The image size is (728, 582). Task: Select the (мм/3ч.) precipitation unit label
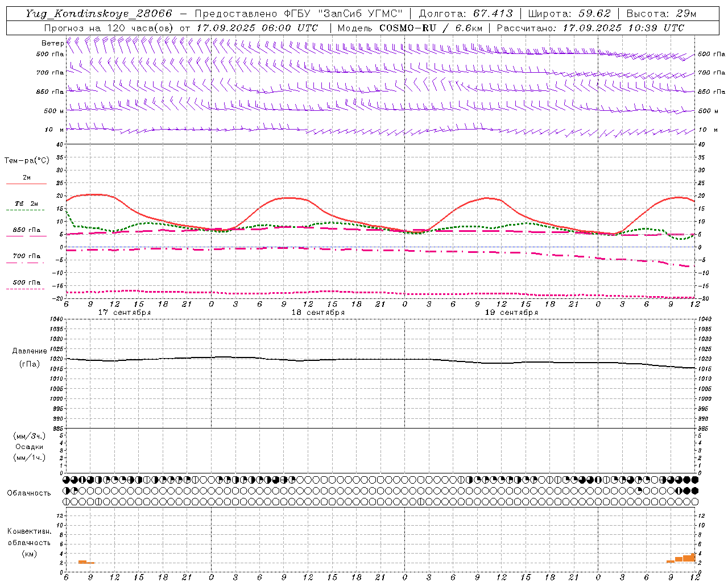pos(30,436)
